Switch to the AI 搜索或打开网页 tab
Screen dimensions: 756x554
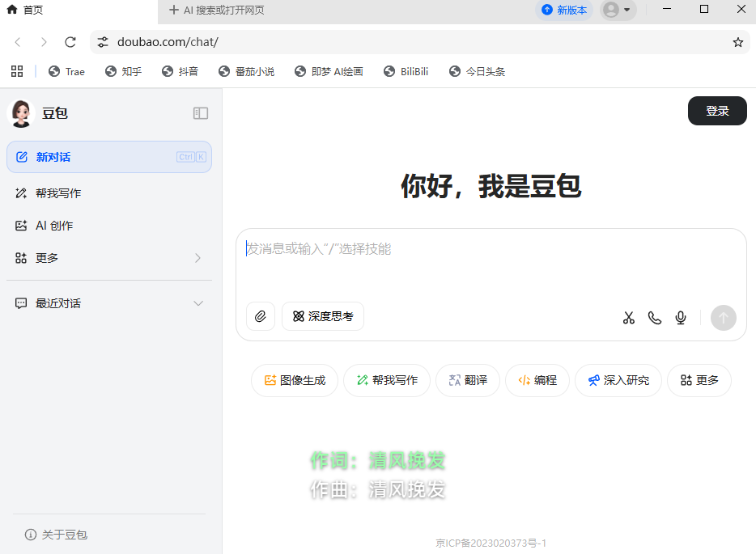pyautogui.click(x=217, y=11)
